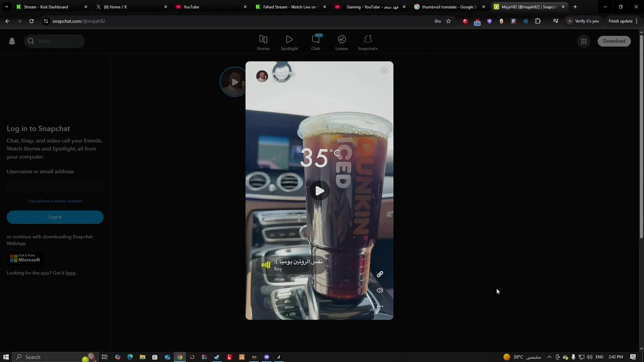Bookmark this page with star icon

click(x=448, y=21)
